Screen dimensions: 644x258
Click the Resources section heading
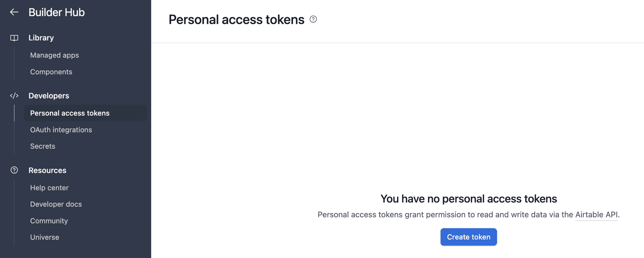47,170
